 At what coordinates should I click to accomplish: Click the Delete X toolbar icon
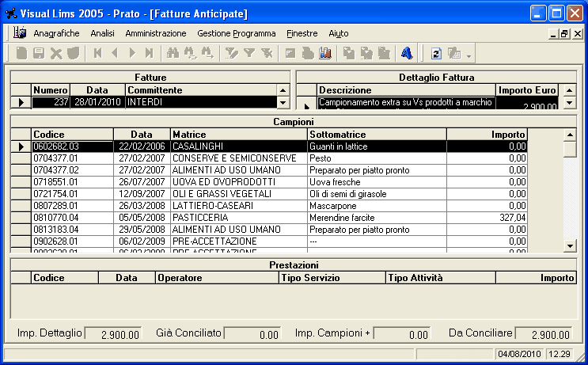tap(56, 53)
